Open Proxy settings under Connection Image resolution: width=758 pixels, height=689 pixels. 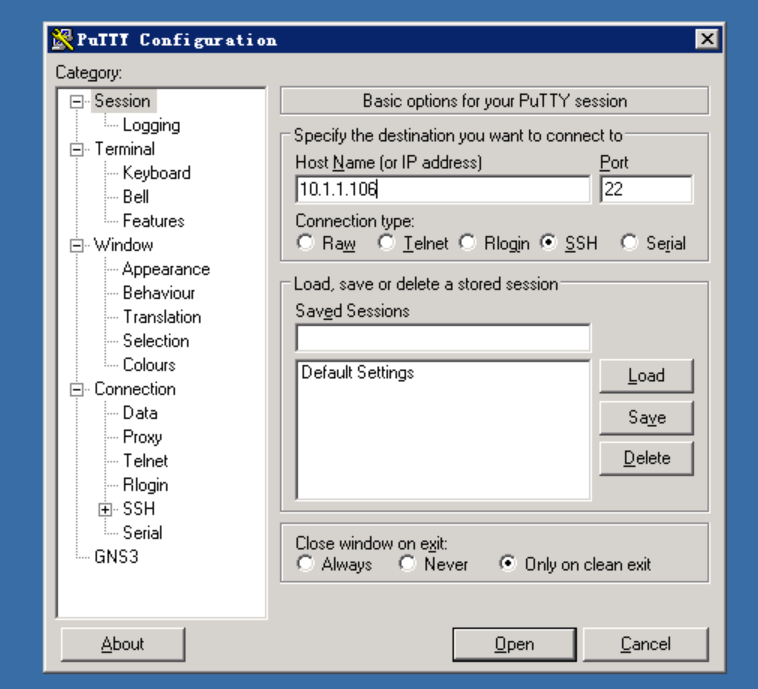pyautogui.click(x=143, y=437)
